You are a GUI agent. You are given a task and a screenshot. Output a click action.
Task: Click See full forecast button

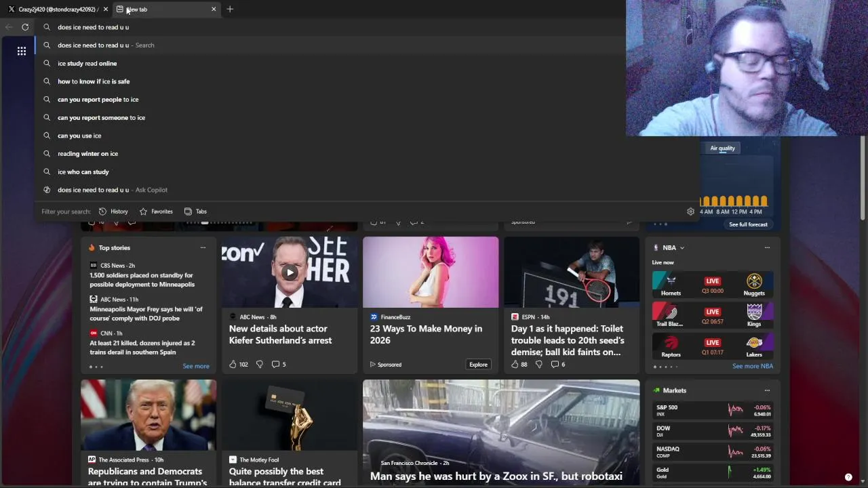click(748, 224)
